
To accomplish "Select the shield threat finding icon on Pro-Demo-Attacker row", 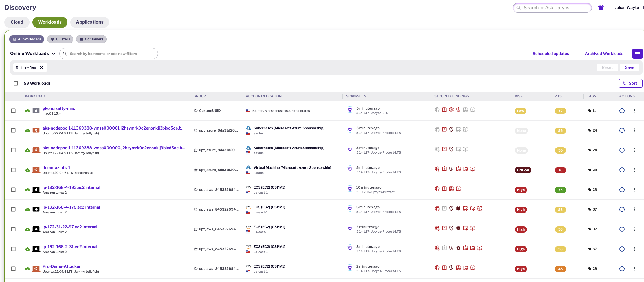I will point(451,268).
